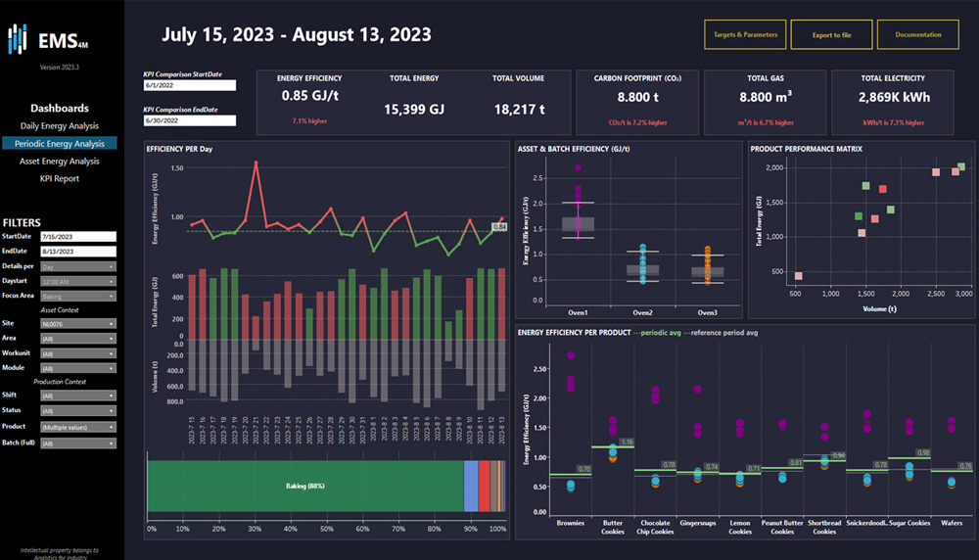Click the 0.84 reference label on efficiency chart

click(x=499, y=226)
